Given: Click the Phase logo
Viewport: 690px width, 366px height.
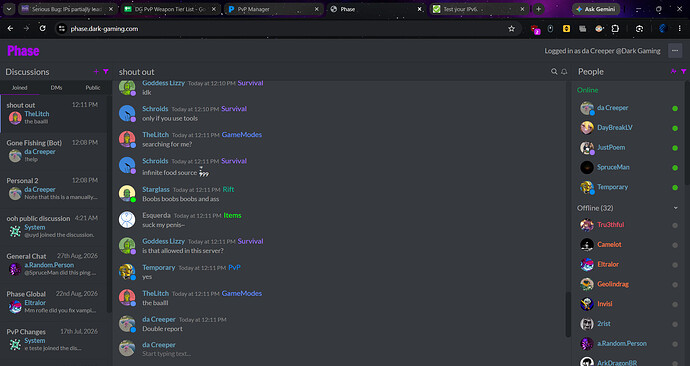Looking at the screenshot, I should click(x=23, y=51).
